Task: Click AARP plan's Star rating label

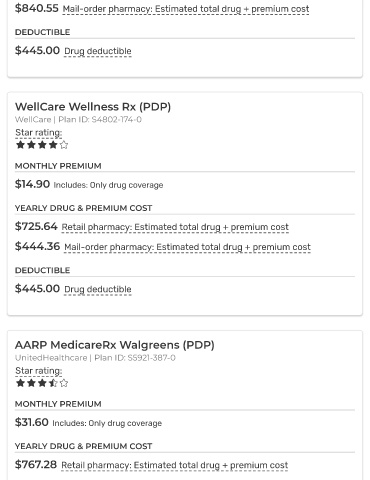Action: point(39,371)
